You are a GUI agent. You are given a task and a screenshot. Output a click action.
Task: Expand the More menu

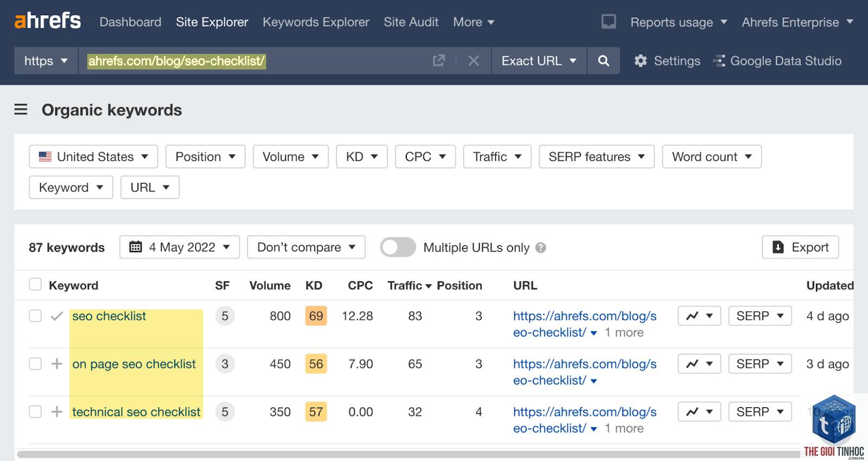(x=474, y=22)
